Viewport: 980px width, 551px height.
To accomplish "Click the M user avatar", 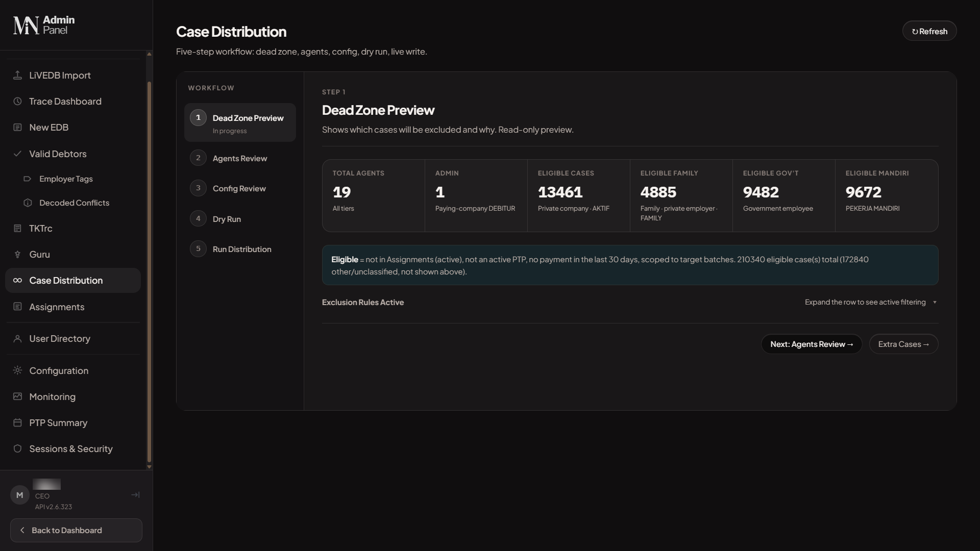I will (x=20, y=495).
